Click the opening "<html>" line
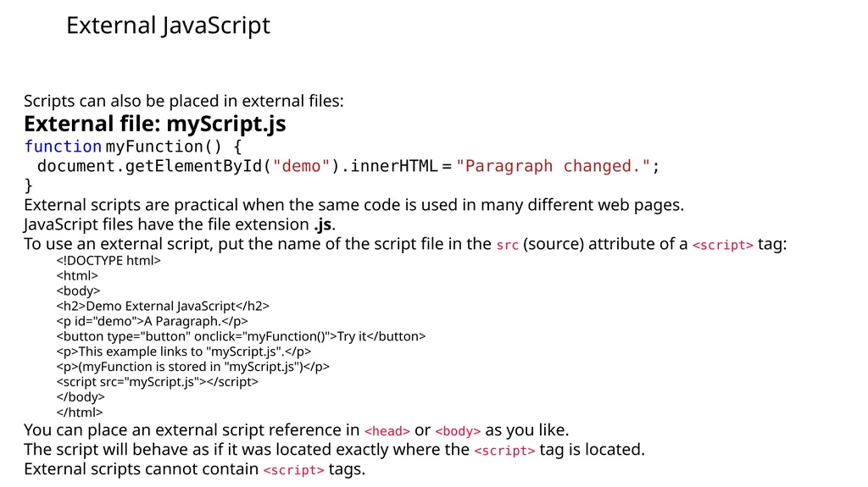The width and height of the screenshot is (868, 487). (x=77, y=275)
